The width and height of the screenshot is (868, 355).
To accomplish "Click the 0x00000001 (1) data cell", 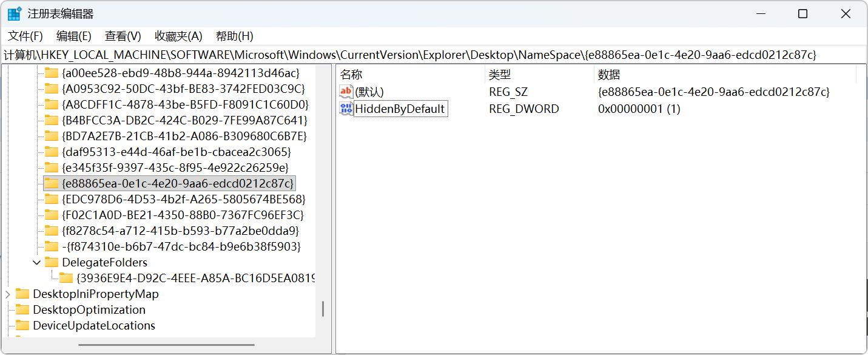I will tap(639, 109).
